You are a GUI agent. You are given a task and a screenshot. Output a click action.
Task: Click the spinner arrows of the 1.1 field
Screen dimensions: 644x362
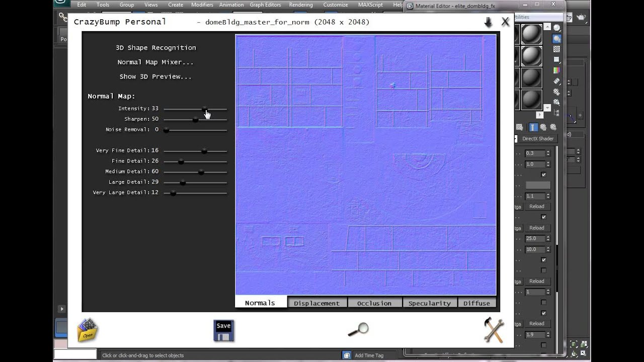pos(548,196)
